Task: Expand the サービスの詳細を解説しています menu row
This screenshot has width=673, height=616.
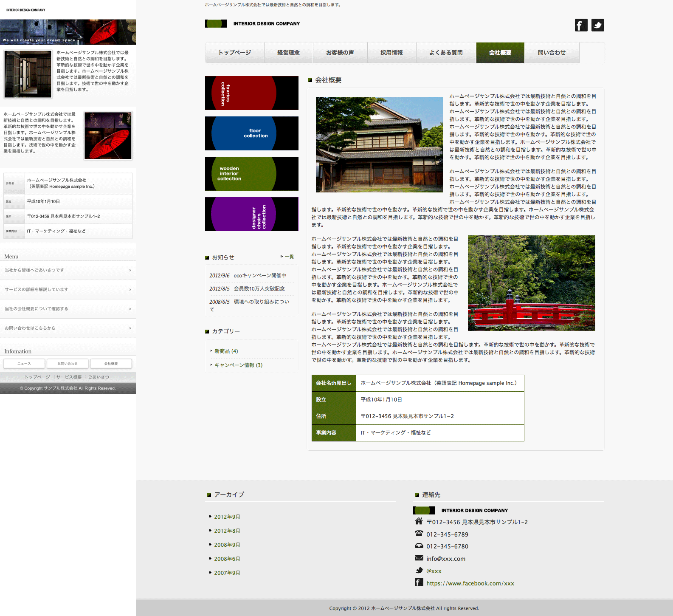Action: [68, 290]
